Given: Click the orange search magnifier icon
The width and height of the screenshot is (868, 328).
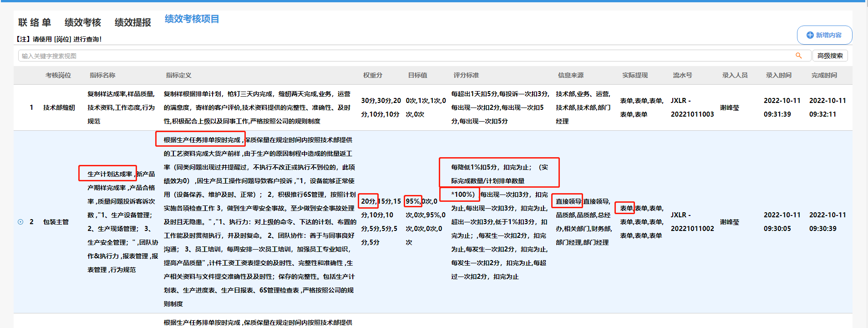Looking at the screenshot, I should 798,56.
